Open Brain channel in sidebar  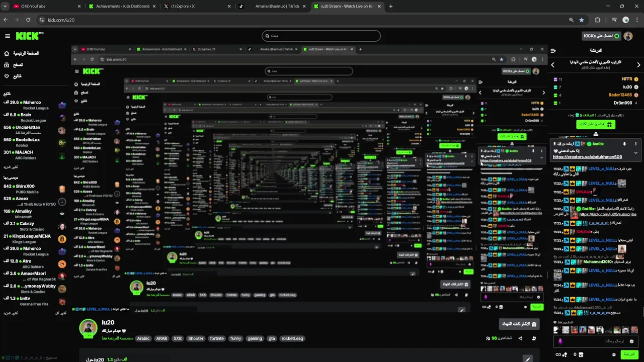(x=33, y=118)
